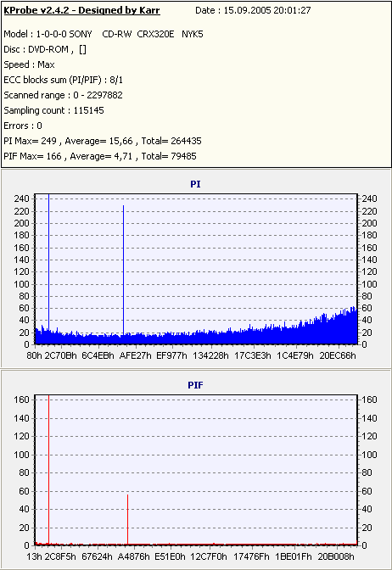The width and height of the screenshot is (392, 570).
Task: Select the Date 15.09.2005 20:01:27 text
Action: point(253,10)
